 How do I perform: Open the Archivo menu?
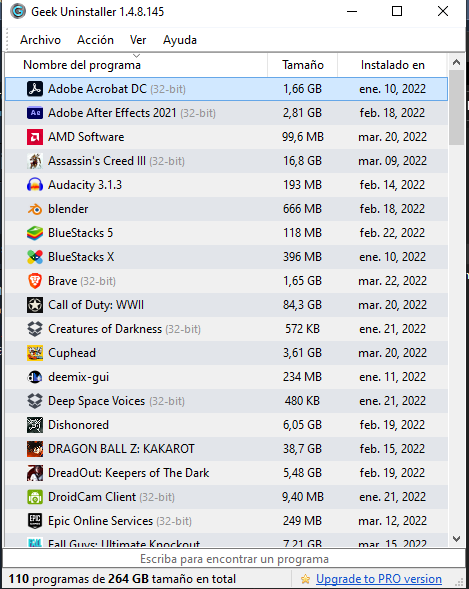[40, 40]
